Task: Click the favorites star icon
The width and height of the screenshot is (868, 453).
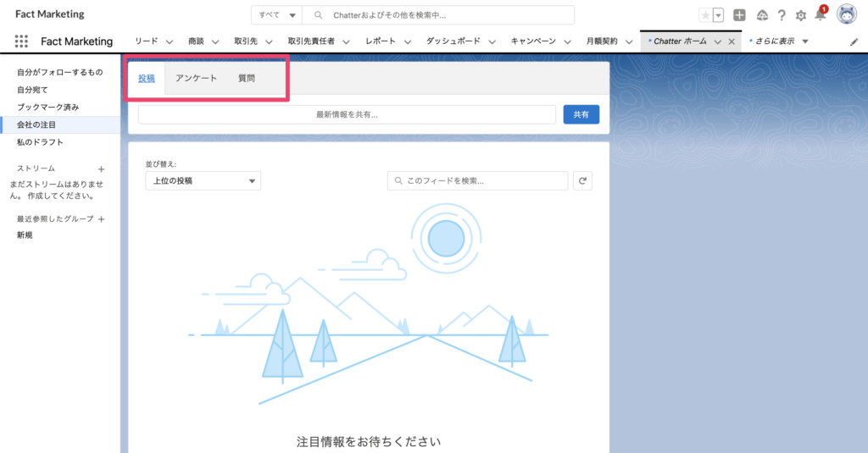Action: coord(705,15)
